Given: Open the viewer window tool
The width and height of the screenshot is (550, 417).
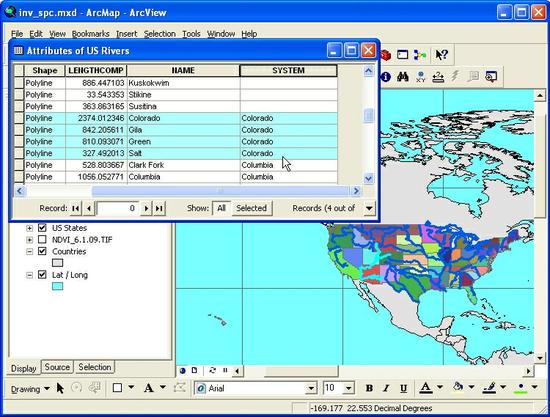Looking at the screenshot, I should coord(491,76).
